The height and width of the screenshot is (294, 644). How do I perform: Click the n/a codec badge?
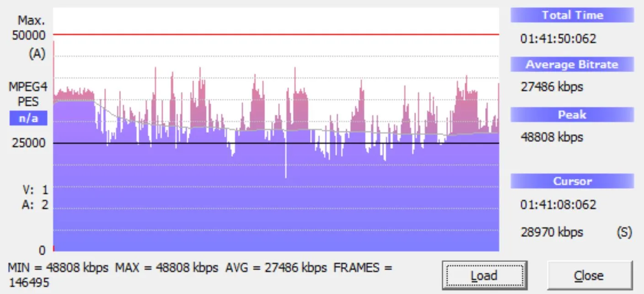pos(28,119)
